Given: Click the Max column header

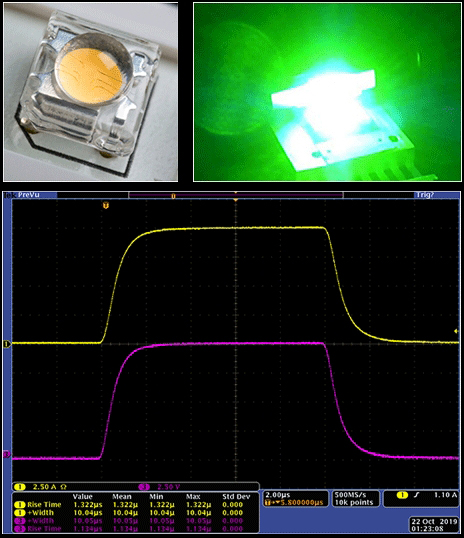Looking at the screenshot, I should point(193,496).
